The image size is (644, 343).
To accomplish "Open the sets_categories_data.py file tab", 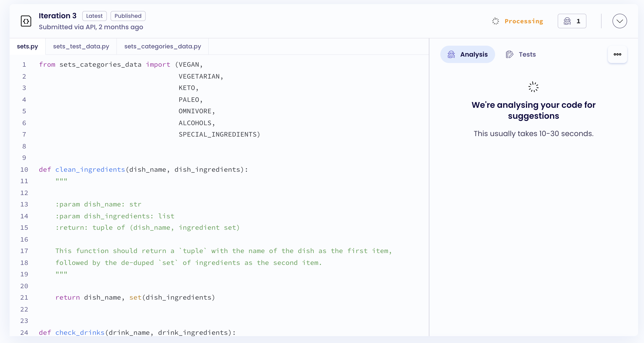I will click(x=163, y=46).
